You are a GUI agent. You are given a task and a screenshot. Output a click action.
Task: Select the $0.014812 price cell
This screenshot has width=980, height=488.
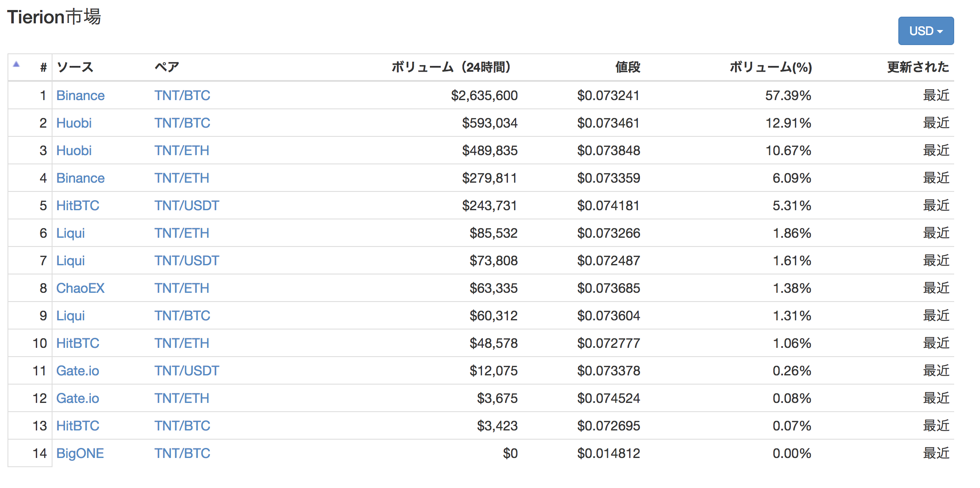[608, 453]
